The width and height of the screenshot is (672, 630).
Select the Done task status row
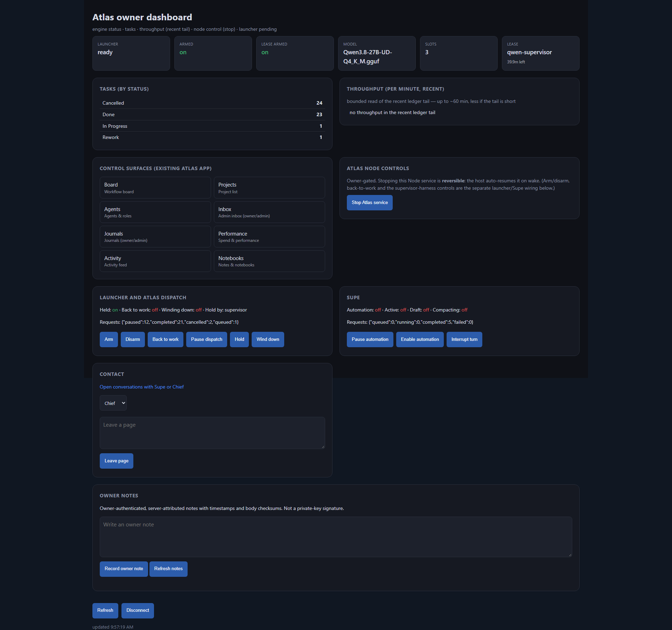coord(212,115)
